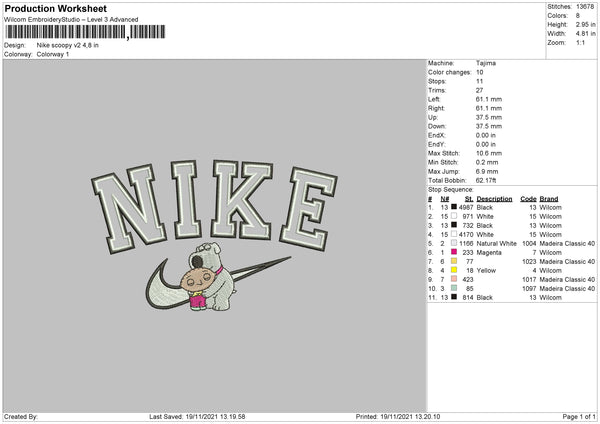Select the Min Stitch value 0.2 mm

click(x=487, y=162)
